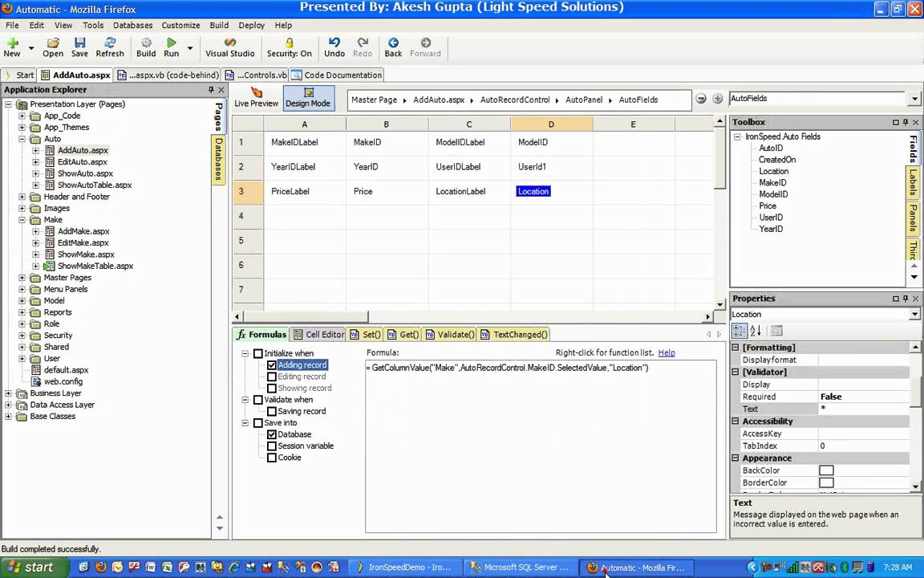Check the Showing record checkbox
Image resolution: width=924 pixels, height=578 pixels.
[272, 388]
